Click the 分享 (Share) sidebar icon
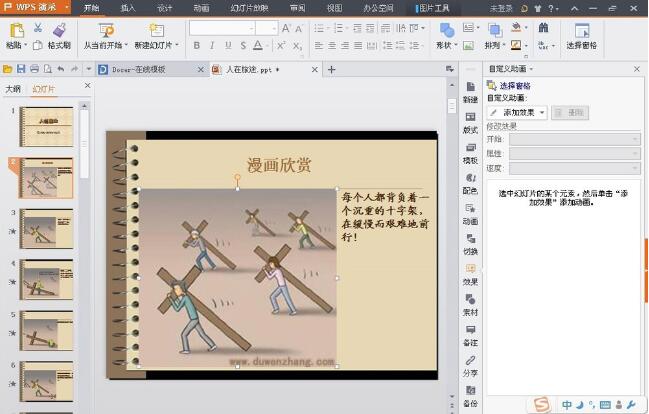This screenshot has height=414, width=649. [470, 366]
